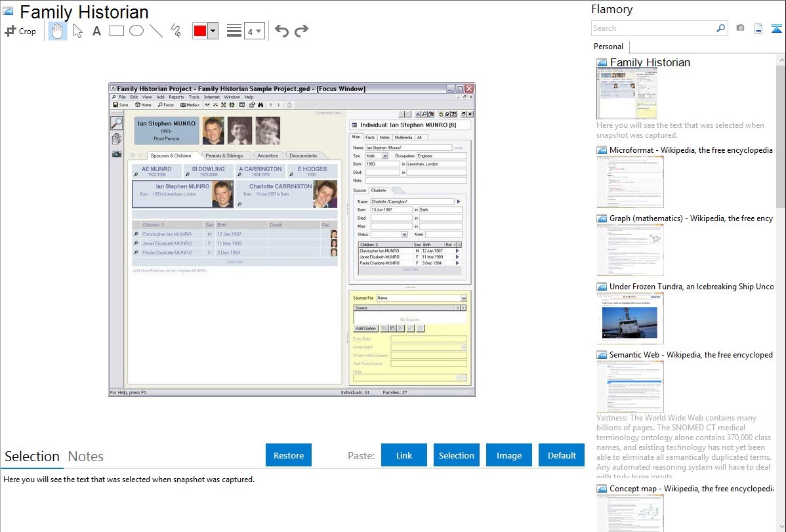The height and width of the screenshot is (532, 786).
Task: Click the line thickness icon
Action: pyautogui.click(x=234, y=31)
